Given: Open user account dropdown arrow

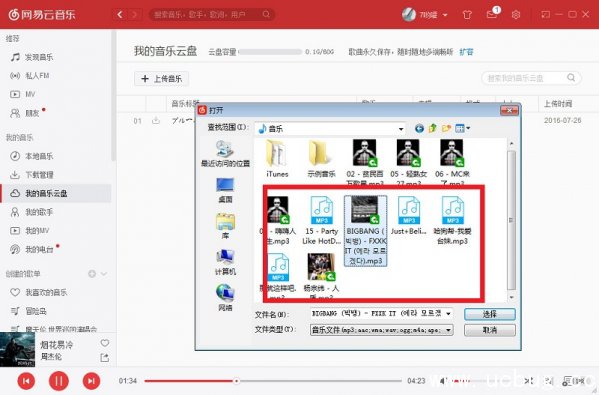Looking at the screenshot, I should coord(445,15).
